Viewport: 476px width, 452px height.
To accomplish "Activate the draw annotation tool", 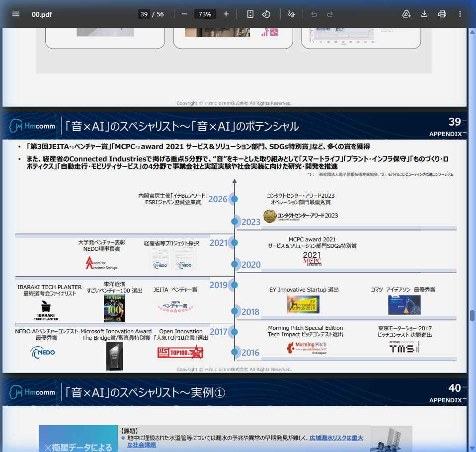I will (292, 14).
